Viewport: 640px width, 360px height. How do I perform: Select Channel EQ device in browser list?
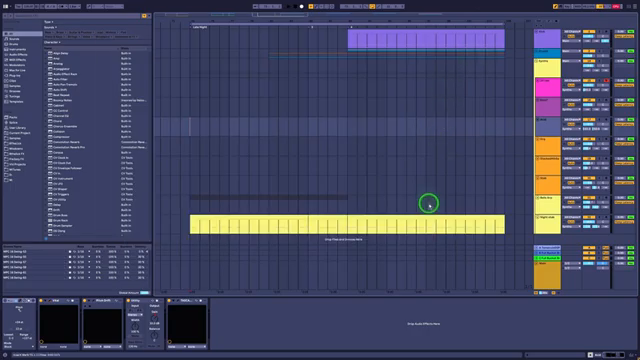coord(61,116)
